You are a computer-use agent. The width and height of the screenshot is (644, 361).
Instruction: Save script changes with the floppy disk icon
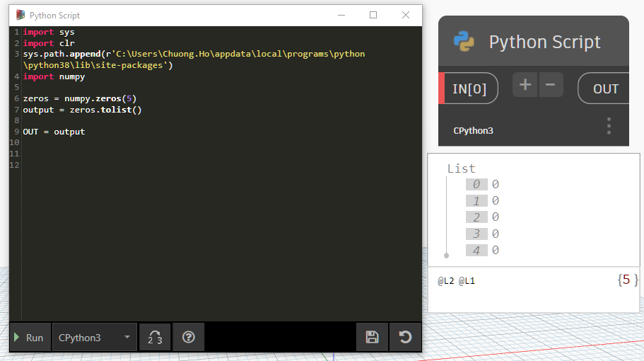click(372, 338)
